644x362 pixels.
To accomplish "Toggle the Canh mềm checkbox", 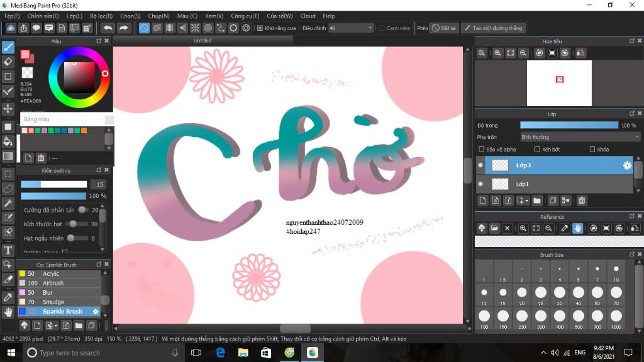I will tap(382, 28).
